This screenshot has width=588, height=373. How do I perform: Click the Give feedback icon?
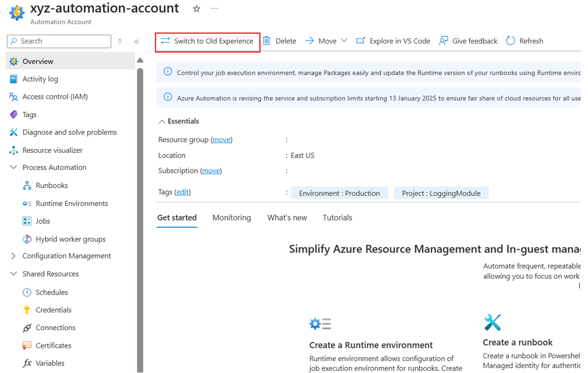(x=444, y=41)
